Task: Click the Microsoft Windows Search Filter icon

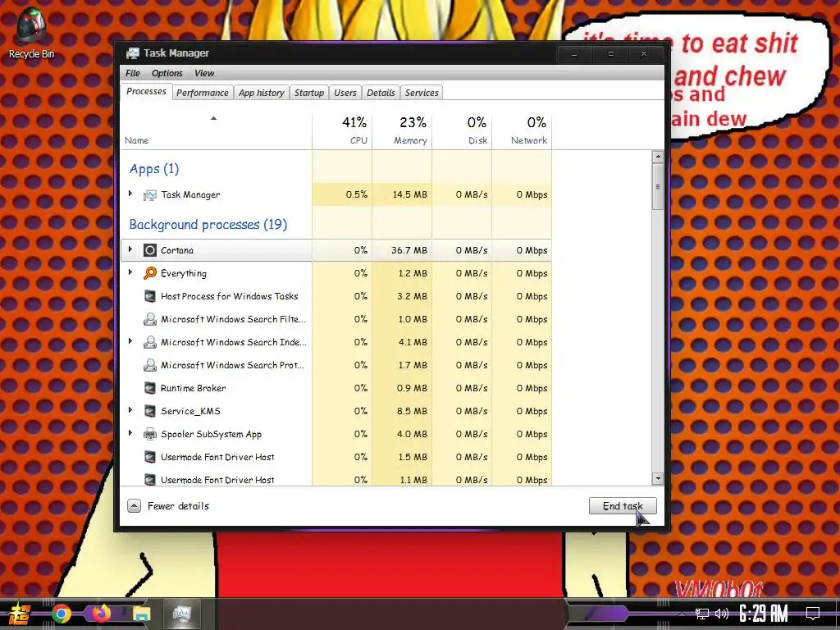Action: pyautogui.click(x=150, y=319)
